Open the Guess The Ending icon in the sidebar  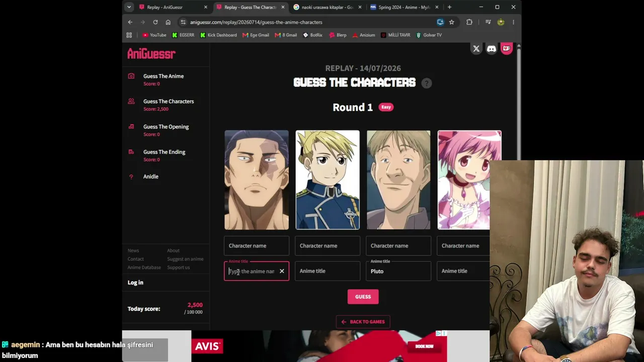[131, 152]
